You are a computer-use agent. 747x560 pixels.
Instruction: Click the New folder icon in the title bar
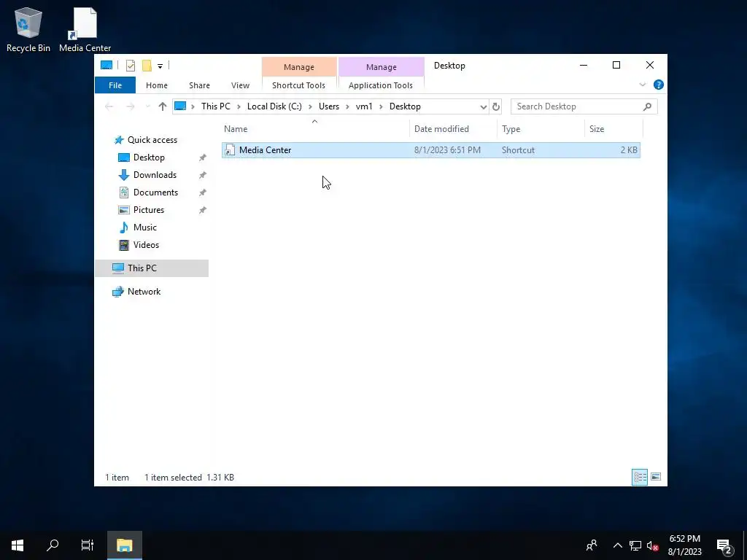click(x=147, y=66)
